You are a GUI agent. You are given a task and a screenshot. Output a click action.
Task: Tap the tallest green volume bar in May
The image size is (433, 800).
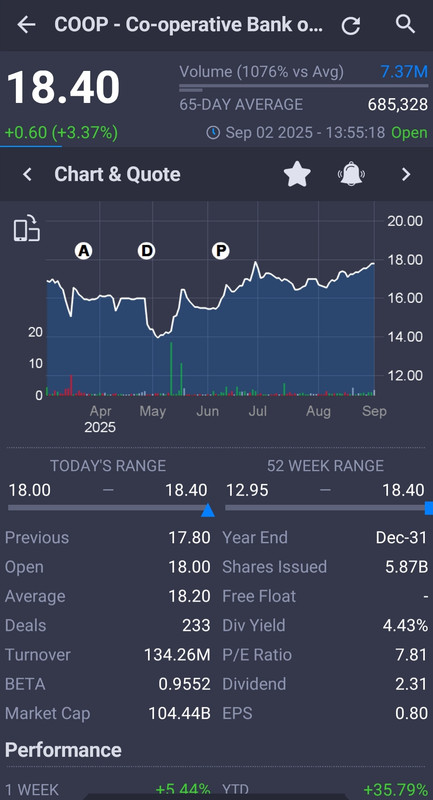pyautogui.click(x=171, y=368)
